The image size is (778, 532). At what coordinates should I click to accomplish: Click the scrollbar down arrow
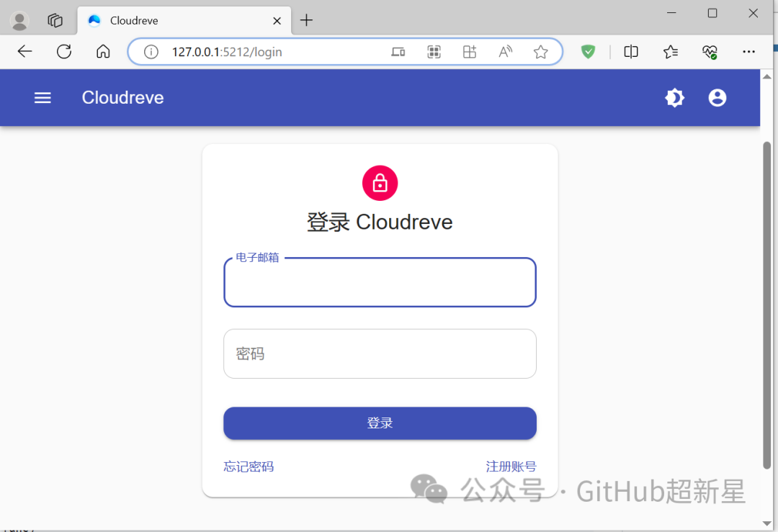[766, 523]
